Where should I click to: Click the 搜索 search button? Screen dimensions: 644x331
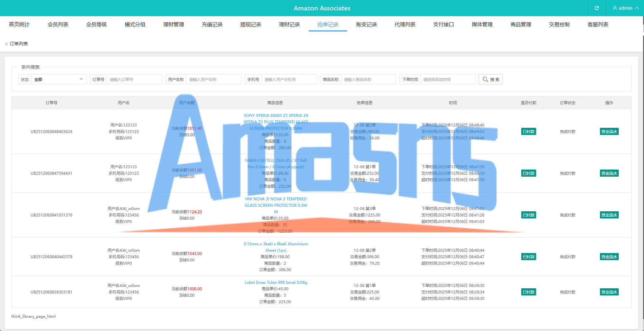point(490,79)
